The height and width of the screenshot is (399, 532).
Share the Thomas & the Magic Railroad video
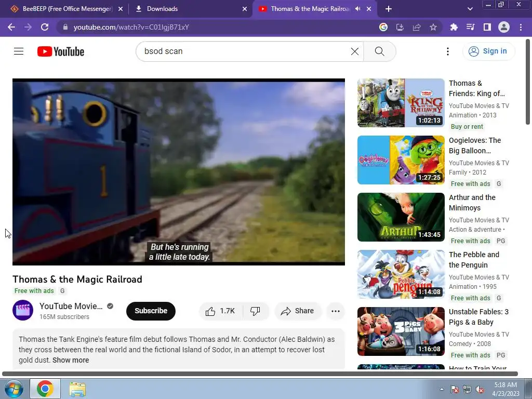coord(297,311)
